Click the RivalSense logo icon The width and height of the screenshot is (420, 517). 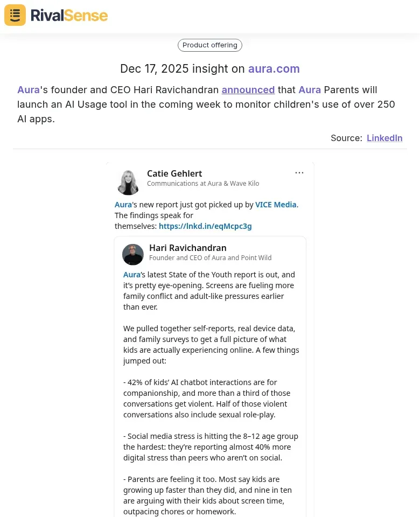tap(15, 15)
